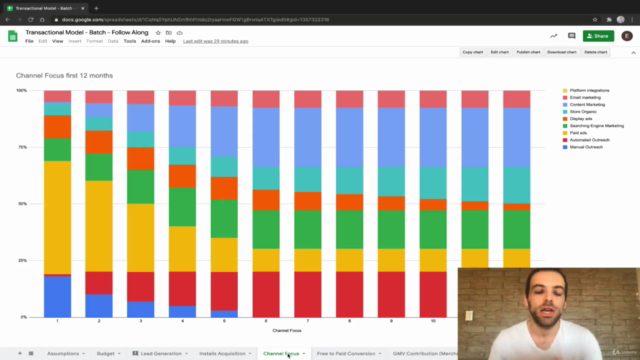Move document using the folder icon
Image resolution: width=640 pixels, height=360 pixels.
[169, 33]
